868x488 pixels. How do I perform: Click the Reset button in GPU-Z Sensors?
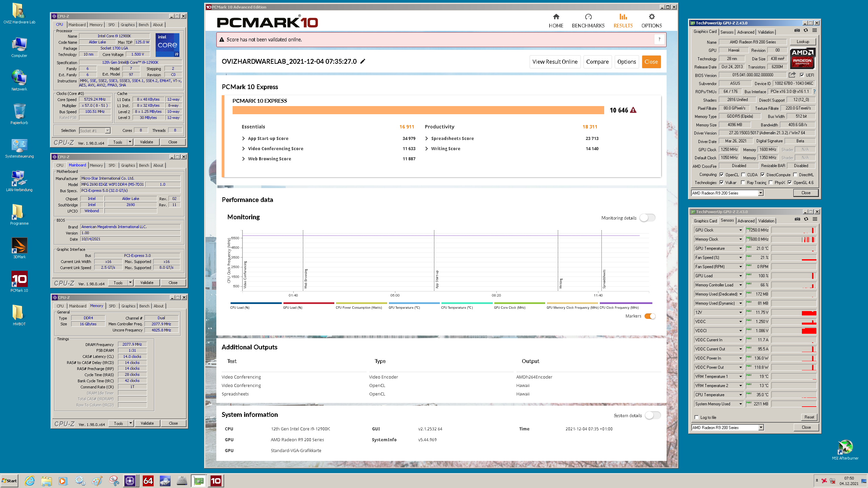pyautogui.click(x=809, y=417)
